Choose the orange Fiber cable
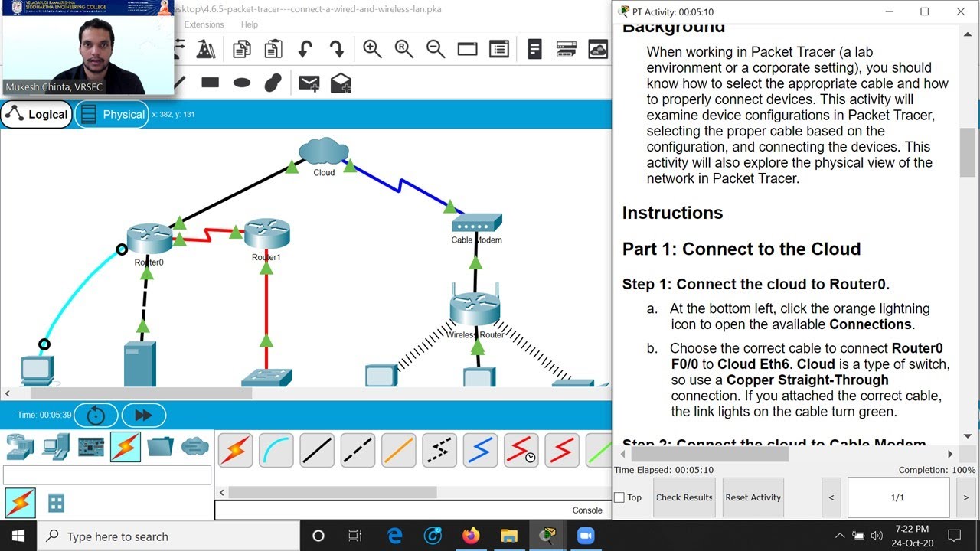The height and width of the screenshot is (551, 980). tap(398, 451)
